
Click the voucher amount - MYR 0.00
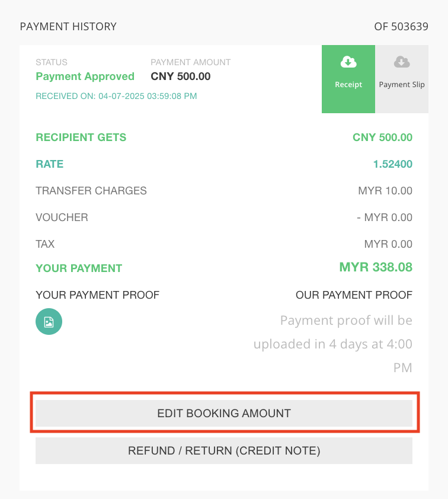pyautogui.click(x=385, y=217)
